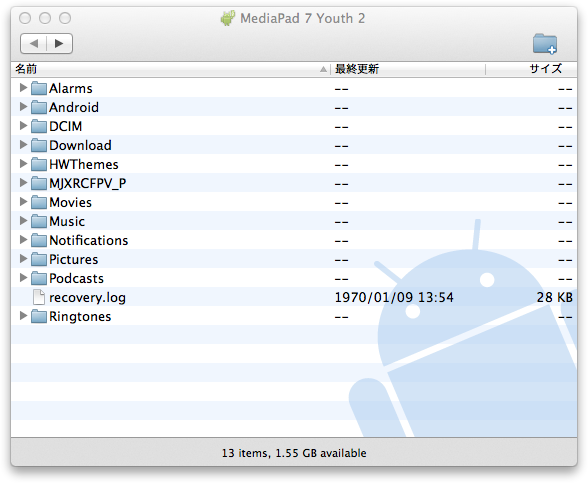Select the Notifications folder row
This screenshot has height=483, width=588.
[294, 240]
